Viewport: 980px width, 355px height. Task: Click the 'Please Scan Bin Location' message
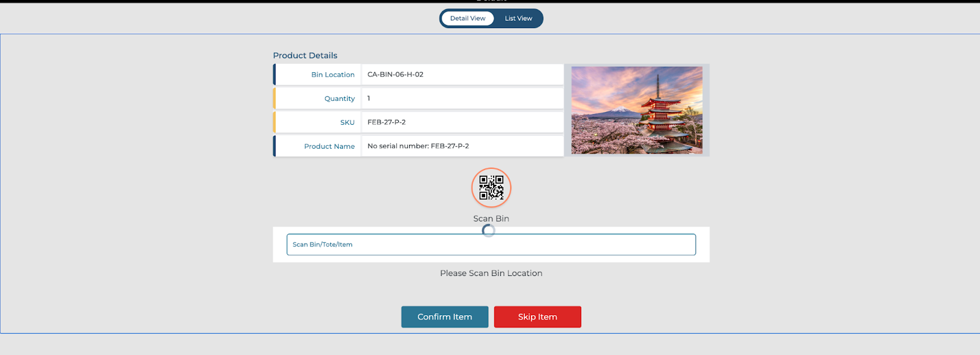[491, 274]
